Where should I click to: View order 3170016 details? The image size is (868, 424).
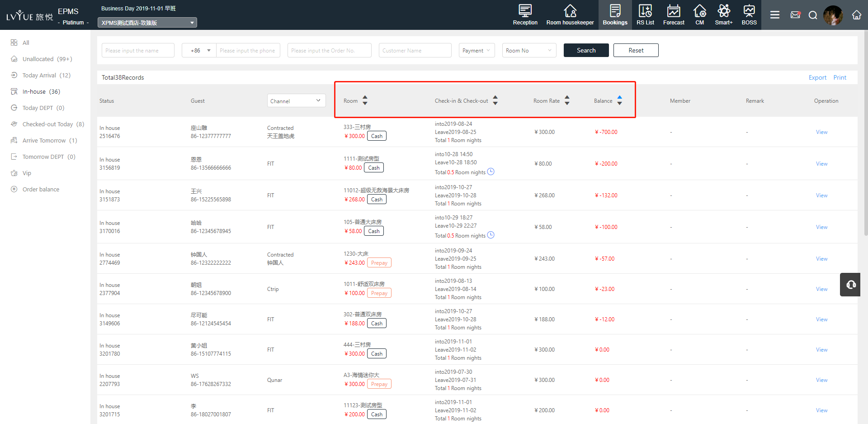[821, 227]
